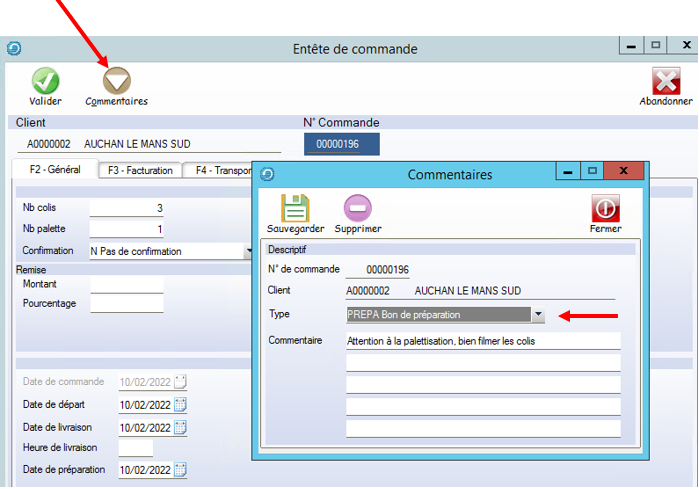
Task: Switch to the F3 - Facturation tab
Action: tap(141, 170)
